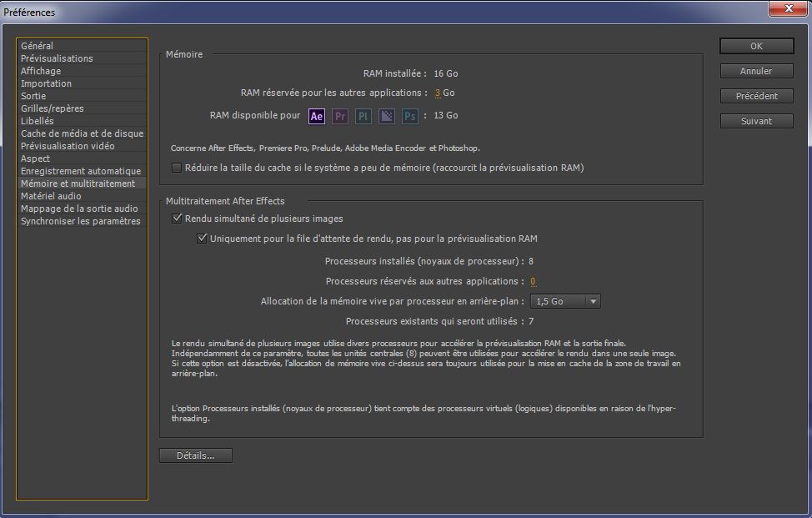
Task: Click the reserved processors value 0
Action: pyautogui.click(x=533, y=281)
